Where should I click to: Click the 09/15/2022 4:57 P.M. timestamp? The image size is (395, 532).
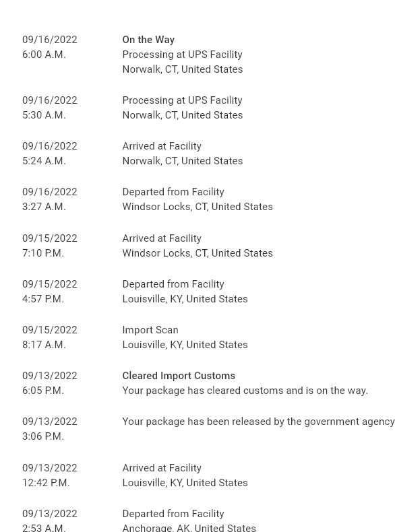[50, 292]
